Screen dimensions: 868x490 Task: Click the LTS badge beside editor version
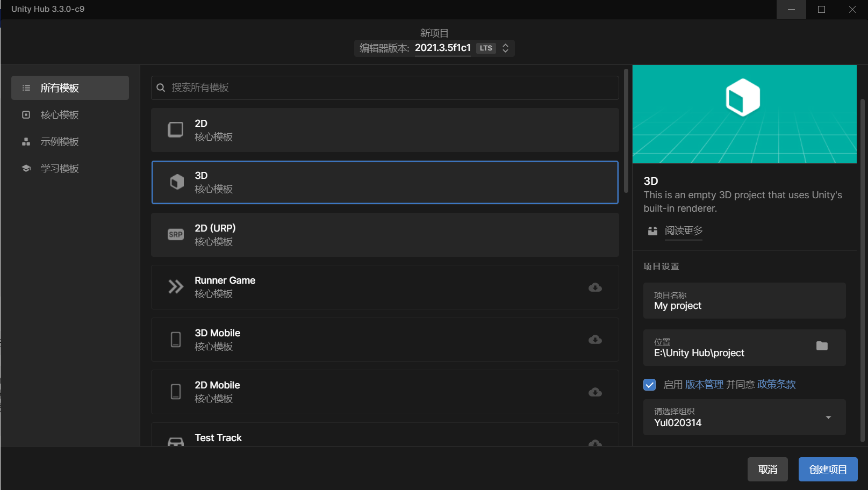[x=486, y=48]
